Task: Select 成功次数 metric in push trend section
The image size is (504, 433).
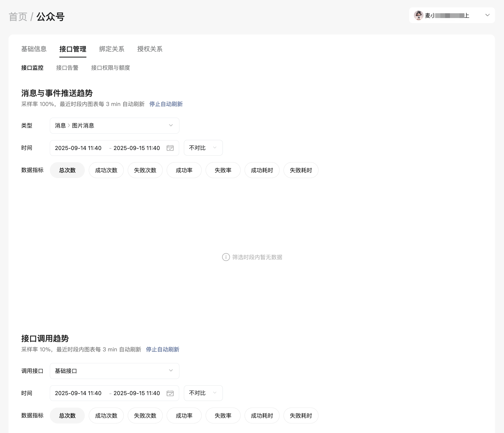Action: click(x=106, y=170)
